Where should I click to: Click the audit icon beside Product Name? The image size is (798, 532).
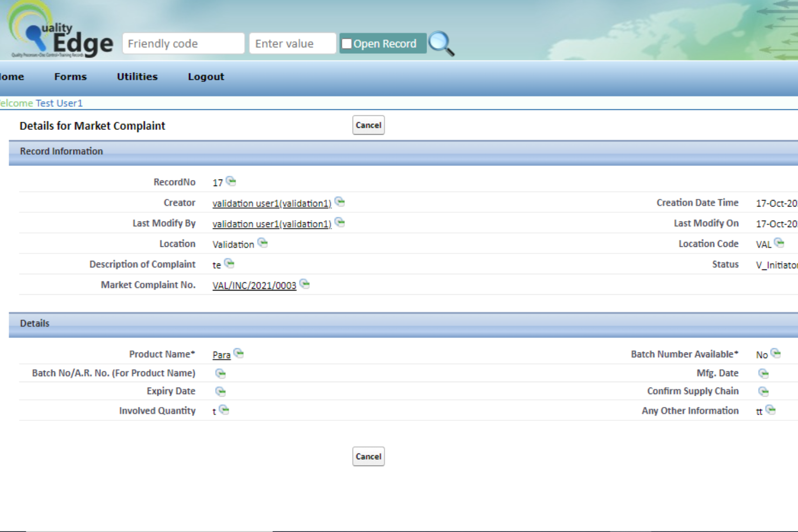click(x=238, y=353)
